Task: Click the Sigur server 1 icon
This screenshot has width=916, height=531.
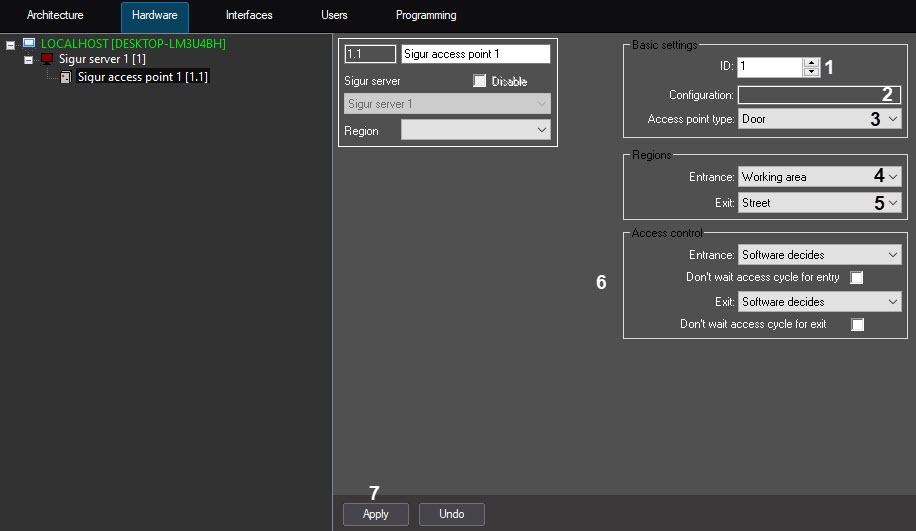Action: (47, 60)
